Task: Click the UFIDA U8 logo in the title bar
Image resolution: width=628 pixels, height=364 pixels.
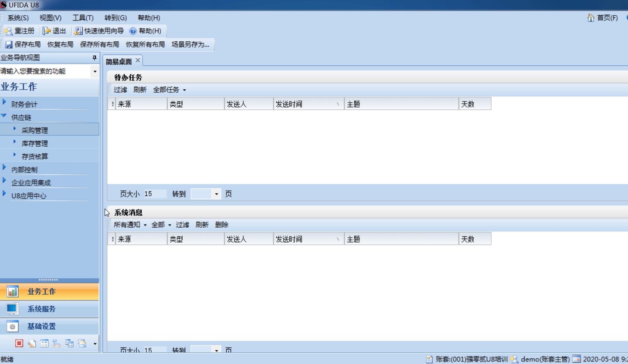Action: click(3, 5)
